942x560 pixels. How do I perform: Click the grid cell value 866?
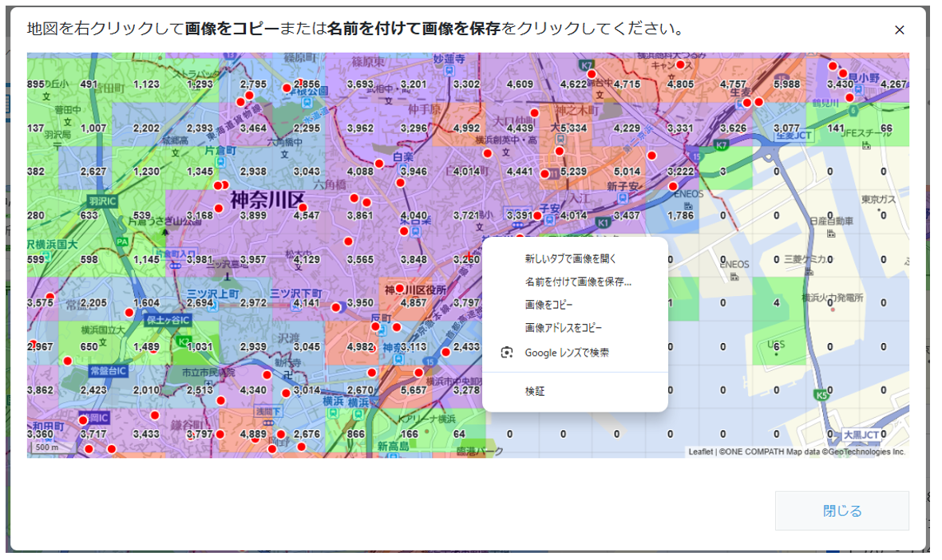click(356, 434)
